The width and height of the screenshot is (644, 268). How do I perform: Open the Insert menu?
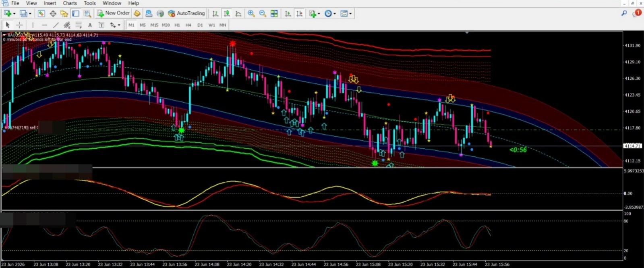50,3
